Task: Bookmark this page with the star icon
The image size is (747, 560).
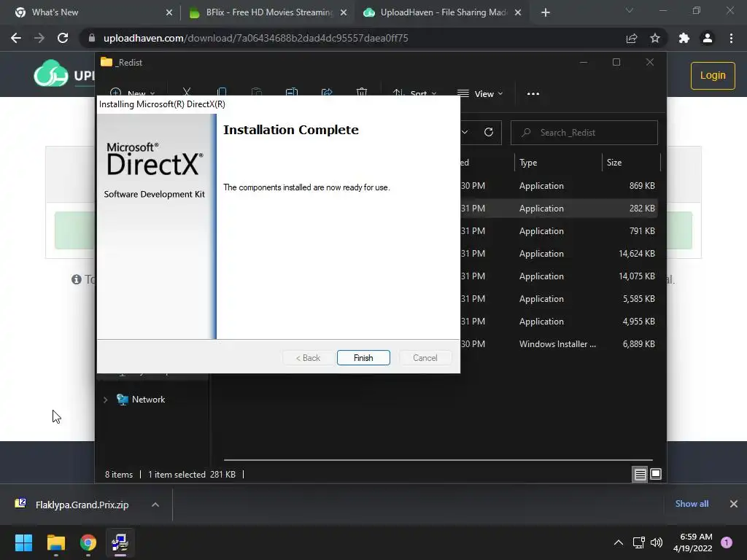Action: point(655,38)
